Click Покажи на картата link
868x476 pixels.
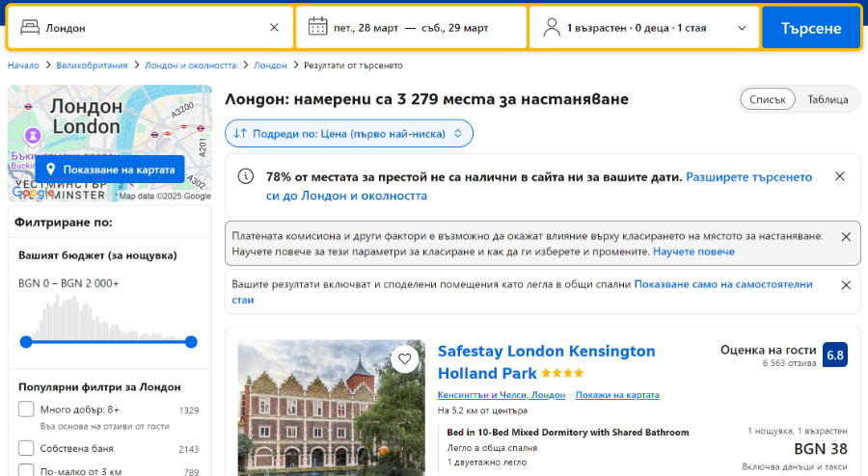(617, 395)
